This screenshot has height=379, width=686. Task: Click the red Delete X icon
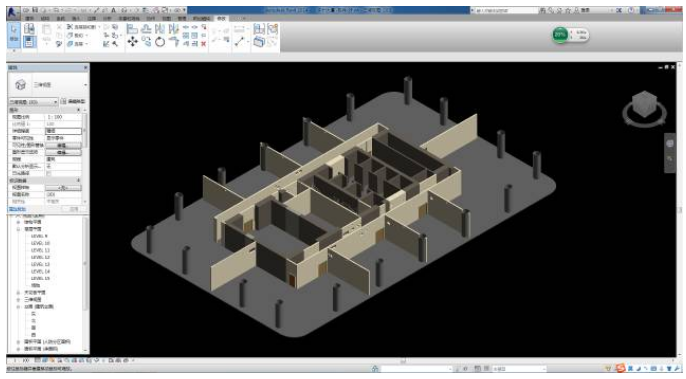click(203, 44)
